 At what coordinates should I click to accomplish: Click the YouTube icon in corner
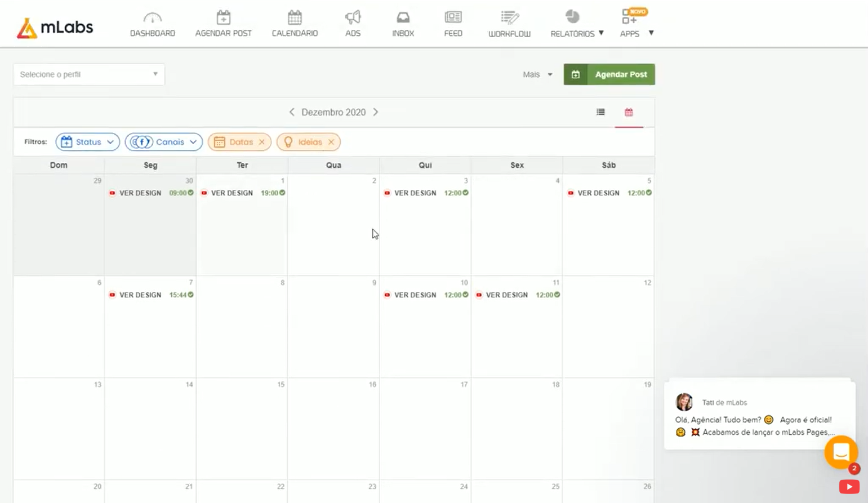[x=849, y=487]
